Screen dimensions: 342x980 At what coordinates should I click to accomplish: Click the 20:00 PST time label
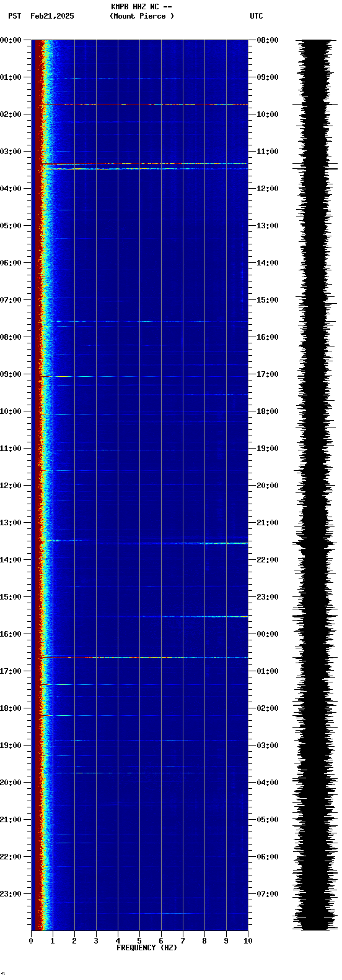pos(11,783)
